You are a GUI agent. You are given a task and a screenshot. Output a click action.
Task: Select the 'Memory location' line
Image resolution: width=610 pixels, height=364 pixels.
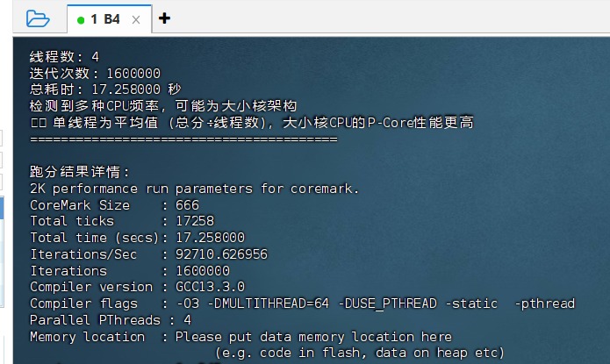240,337
